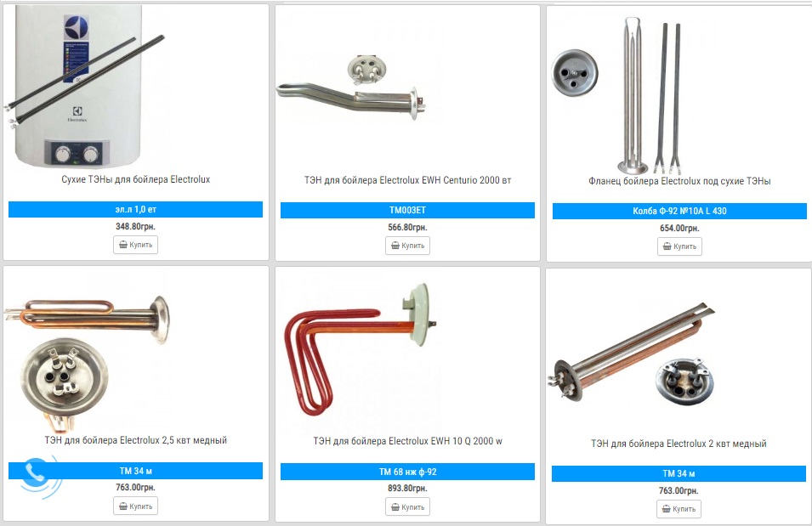Open ТЭН для бойлера Electrolux EWH Centurio link
The width and height of the screenshot is (812, 526).
coord(407,180)
